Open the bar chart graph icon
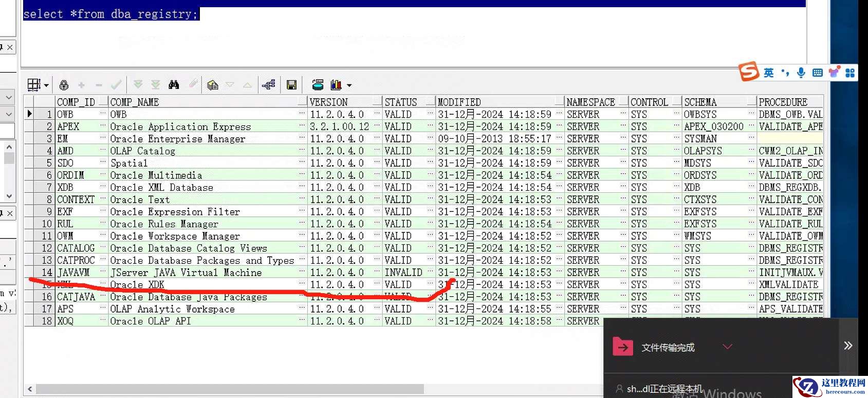 (336, 85)
